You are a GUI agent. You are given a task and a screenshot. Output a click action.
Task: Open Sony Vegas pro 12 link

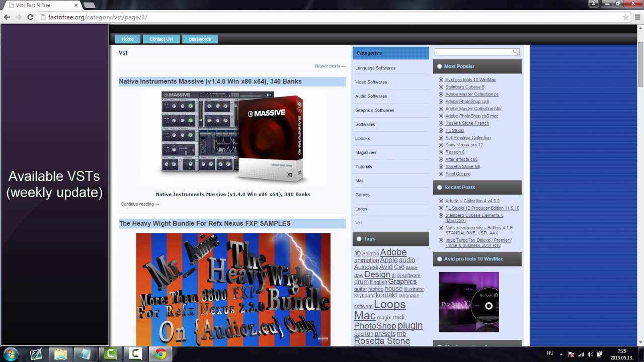point(464,145)
